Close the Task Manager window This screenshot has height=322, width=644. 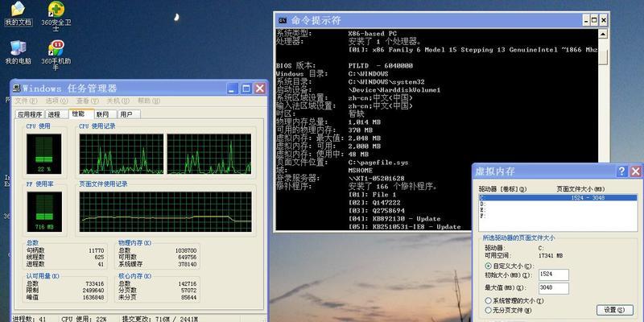[259, 89]
